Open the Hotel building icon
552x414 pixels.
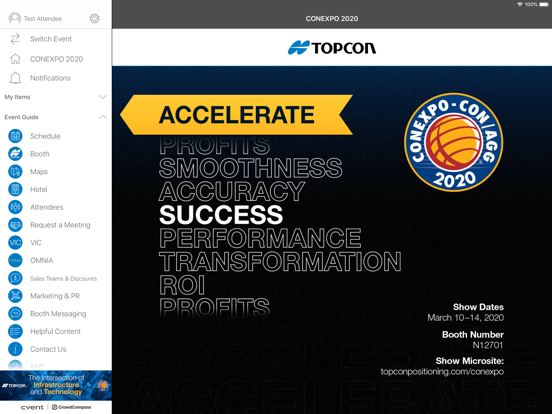pyautogui.click(x=15, y=189)
